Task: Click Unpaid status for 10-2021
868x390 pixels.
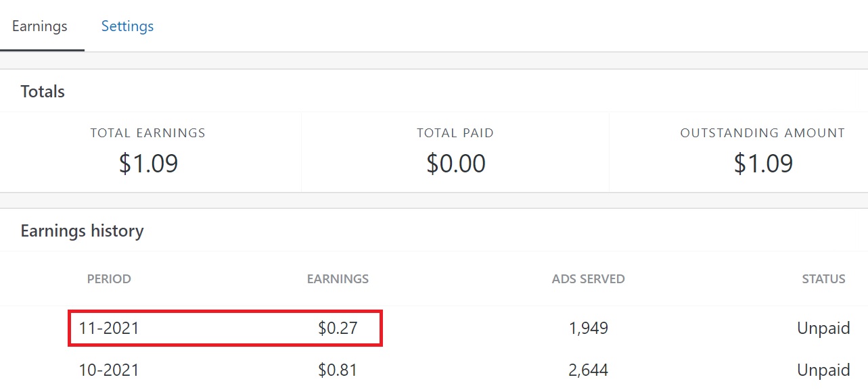Action: point(823,370)
